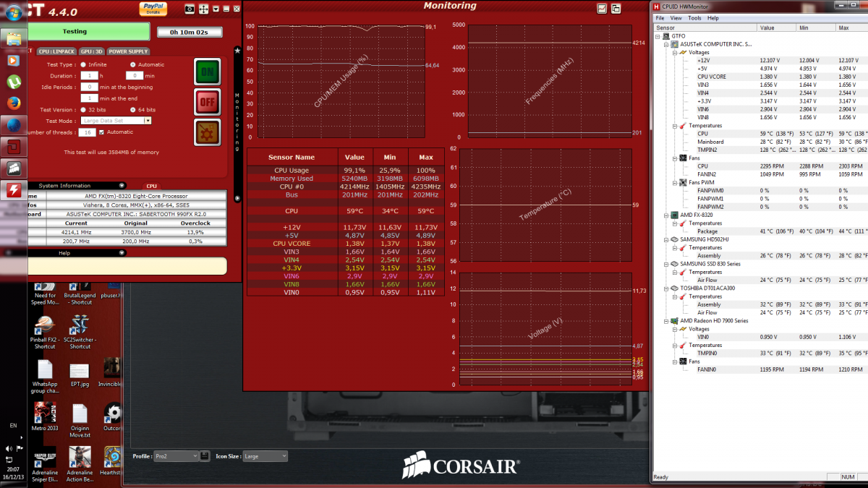Open Windows Explorer from the taskbar
The image size is (868, 488).
(13, 39)
